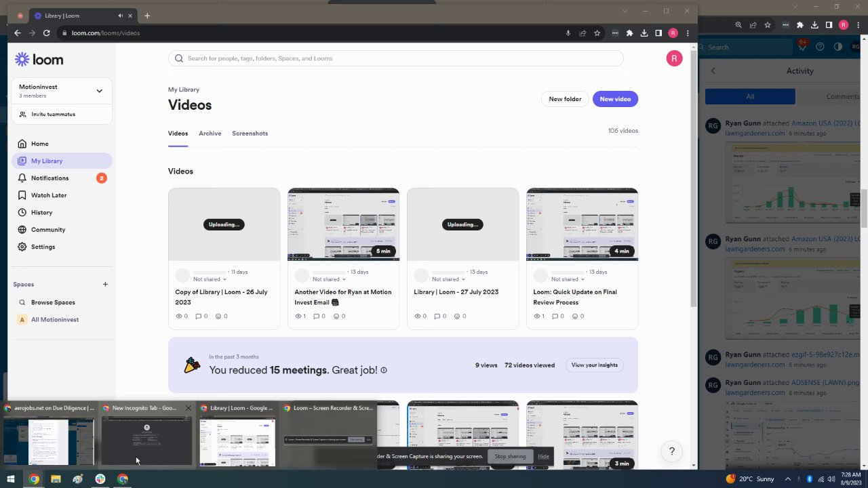Click views eye icon on Copy of Library card

pyautogui.click(x=179, y=317)
